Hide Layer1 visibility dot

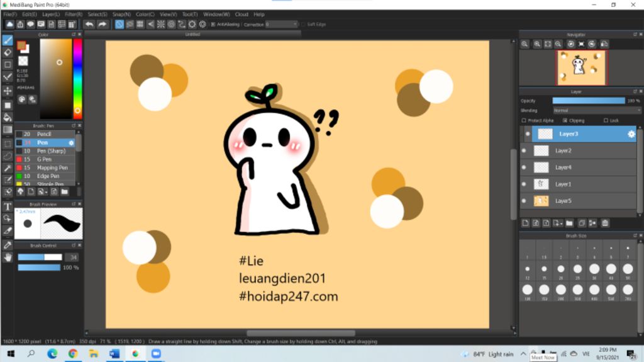pos(524,184)
